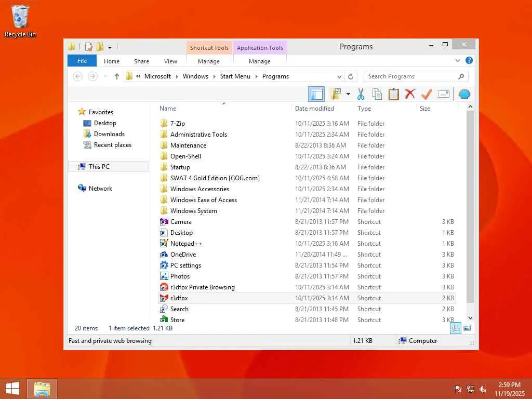Click the Microsoft breadcrumb segment
This screenshot has height=399, width=532.
[x=157, y=76]
